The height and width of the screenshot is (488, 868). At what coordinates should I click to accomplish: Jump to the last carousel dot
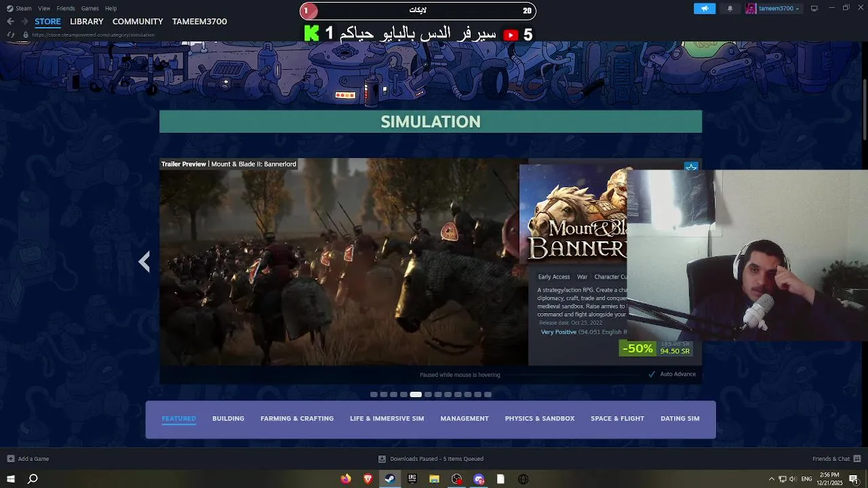pos(488,394)
